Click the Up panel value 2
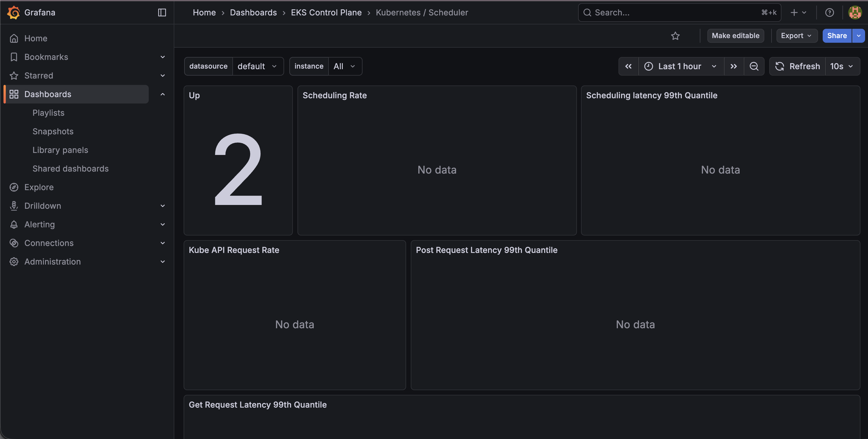 coord(238,169)
